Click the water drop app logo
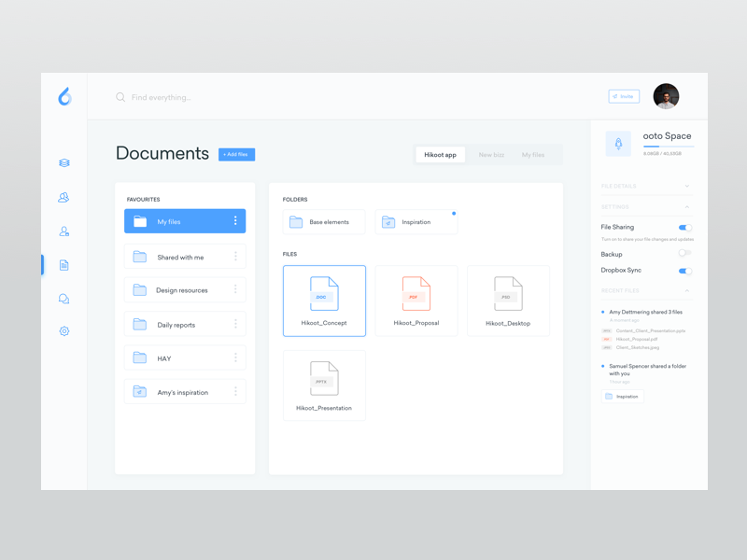Screen dimensions: 747x560 pos(64,96)
